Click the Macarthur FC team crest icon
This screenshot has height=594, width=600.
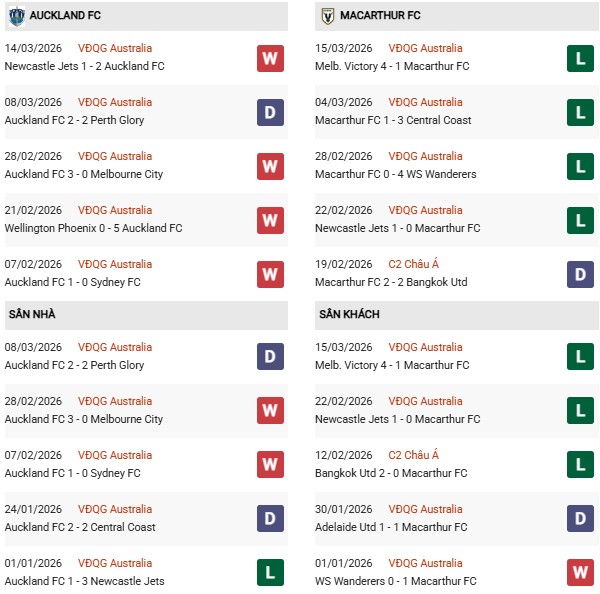(327, 16)
